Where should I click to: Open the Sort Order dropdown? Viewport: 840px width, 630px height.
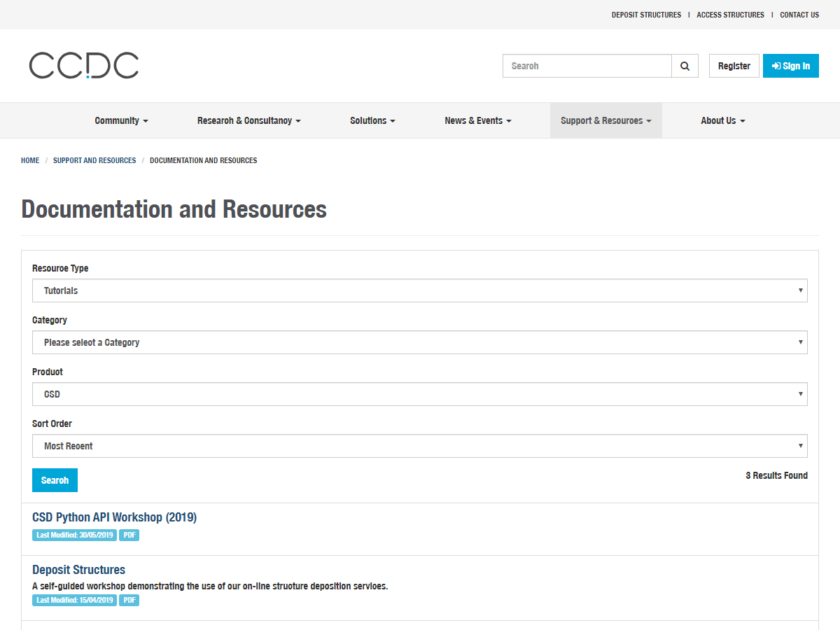point(419,446)
